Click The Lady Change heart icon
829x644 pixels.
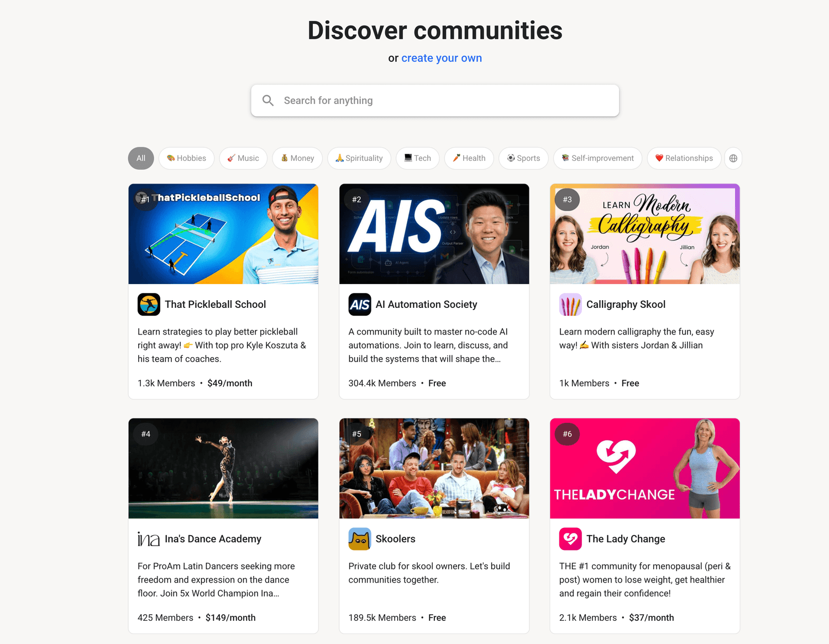point(570,539)
